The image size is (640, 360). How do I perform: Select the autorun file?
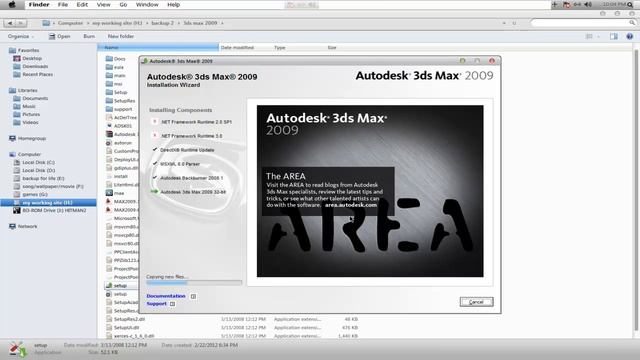click(119, 143)
